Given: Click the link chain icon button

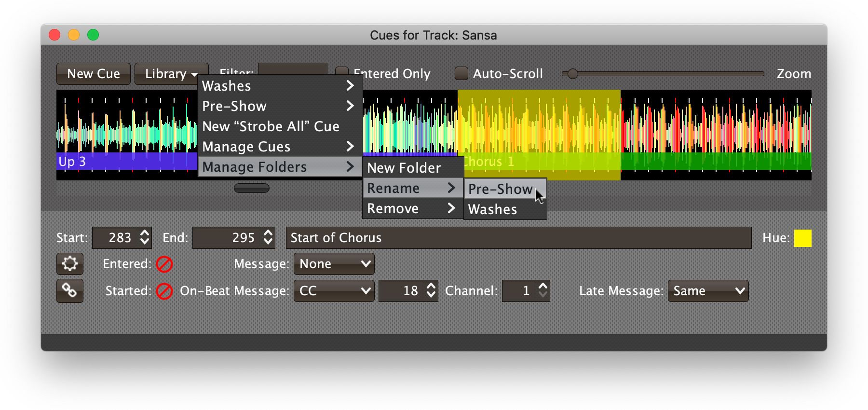Looking at the screenshot, I should coord(70,291).
